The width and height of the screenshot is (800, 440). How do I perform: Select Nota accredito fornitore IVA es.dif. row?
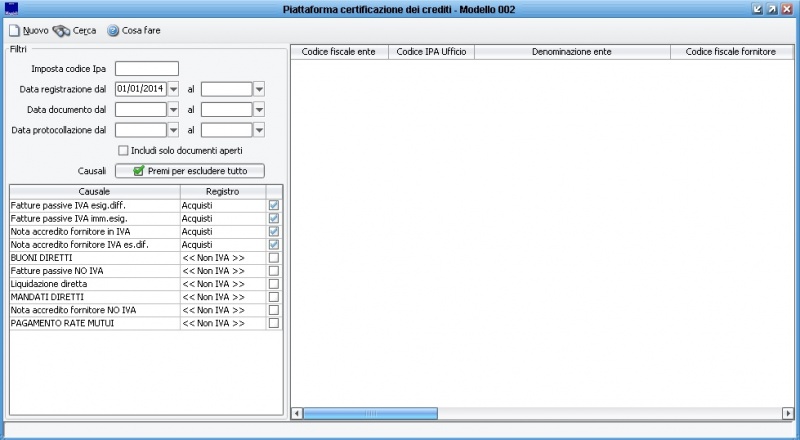(146, 245)
